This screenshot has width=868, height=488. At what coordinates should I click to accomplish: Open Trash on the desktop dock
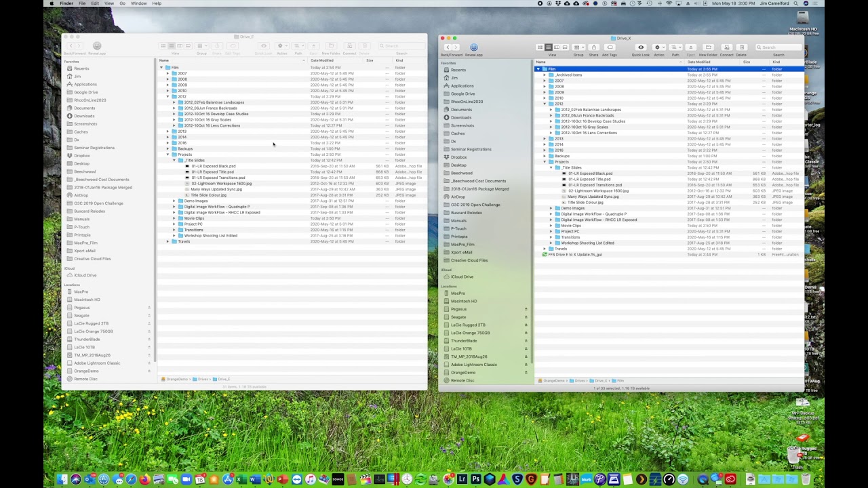pyautogui.click(x=805, y=479)
